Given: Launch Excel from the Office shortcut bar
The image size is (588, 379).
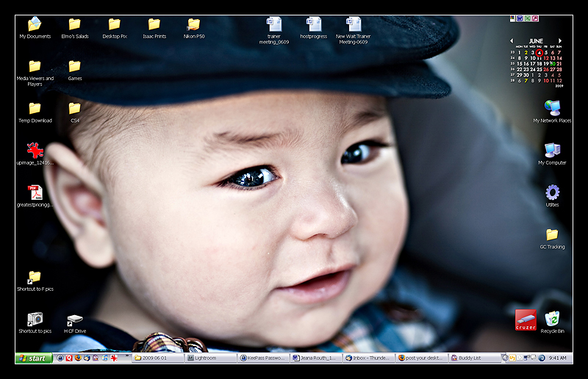Looking at the screenshot, I should coord(528,18).
